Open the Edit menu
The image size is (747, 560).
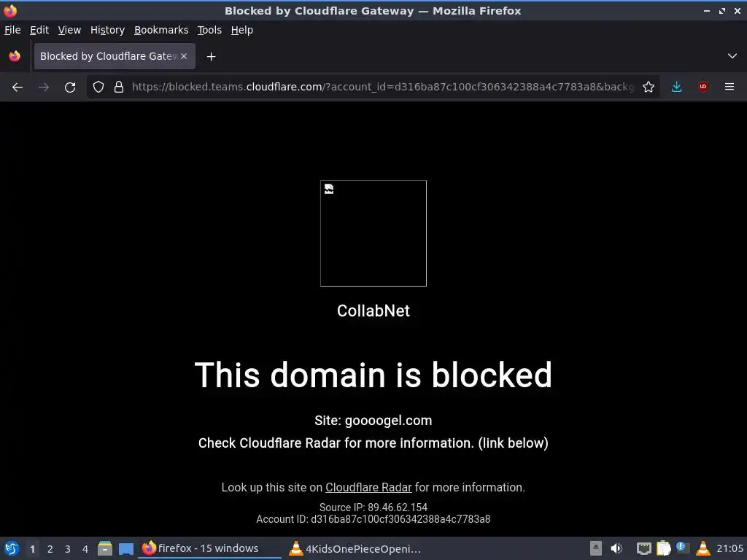click(39, 30)
